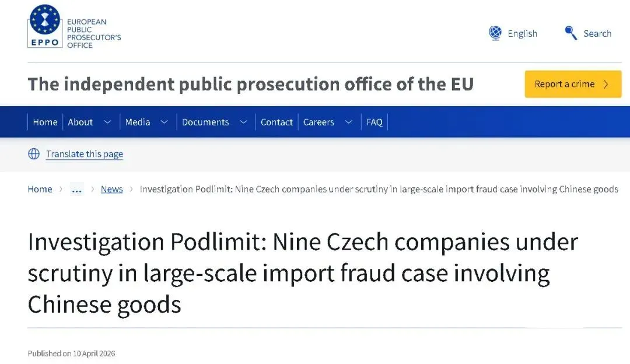Open the Search text link
The height and width of the screenshot is (364, 630).
pos(597,33)
